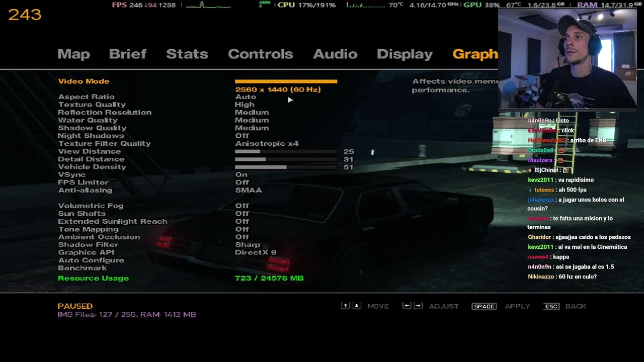Click the SPACE key icon for Apply

tap(484, 306)
